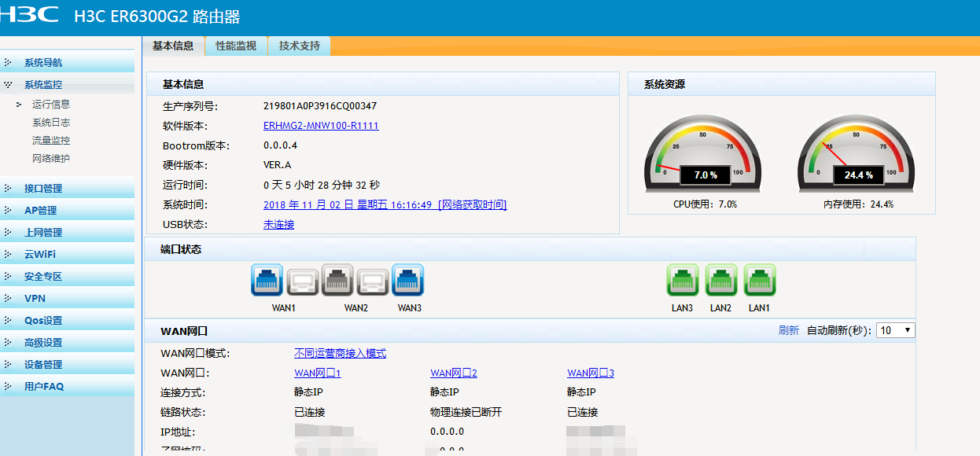Click the white port icon between WAN2 and WAN3

point(373,281)
